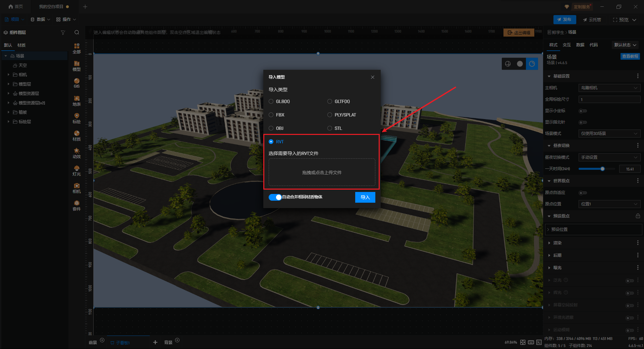Click the fit-to-screen icon beside zoom percentage

coord(523,342)
